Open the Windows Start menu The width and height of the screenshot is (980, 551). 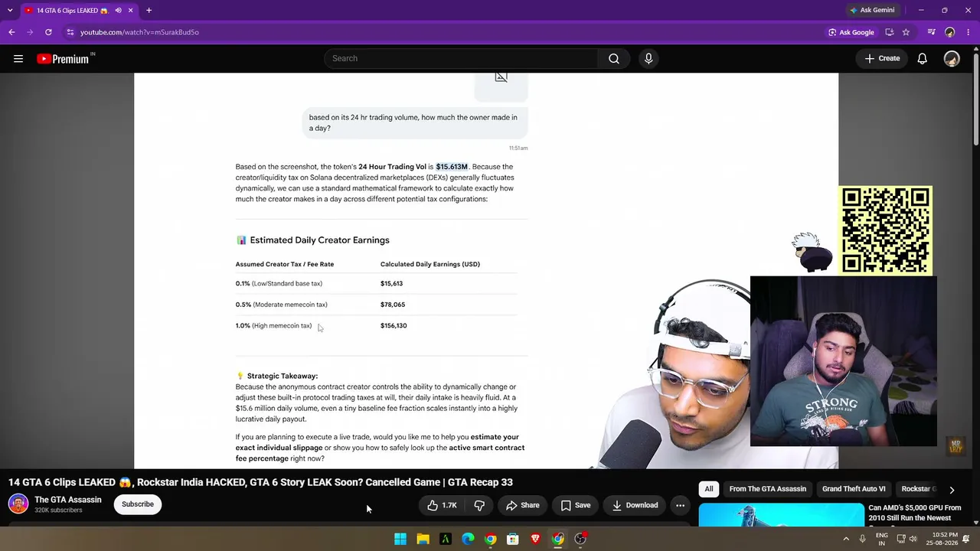click(400, 539)
